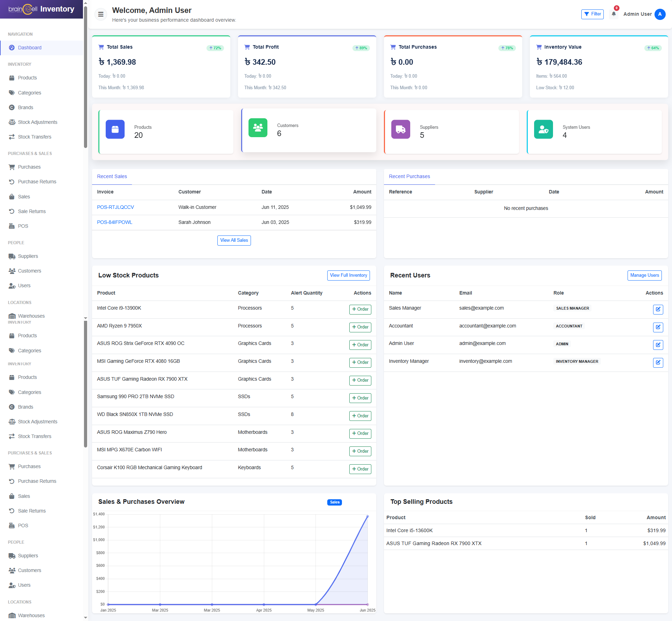The image size is (672, 621).
Task: Select the Recent Purchases tab
Action: (x=409, y=176)
